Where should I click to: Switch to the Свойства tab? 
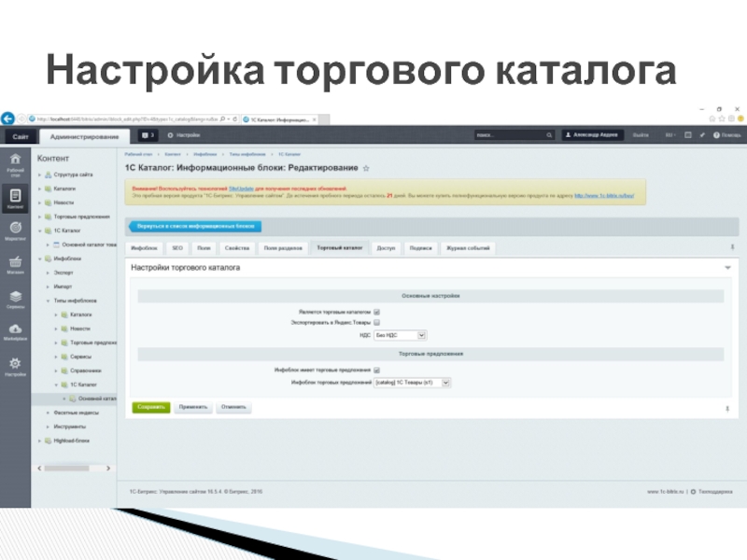click(237, 248)
